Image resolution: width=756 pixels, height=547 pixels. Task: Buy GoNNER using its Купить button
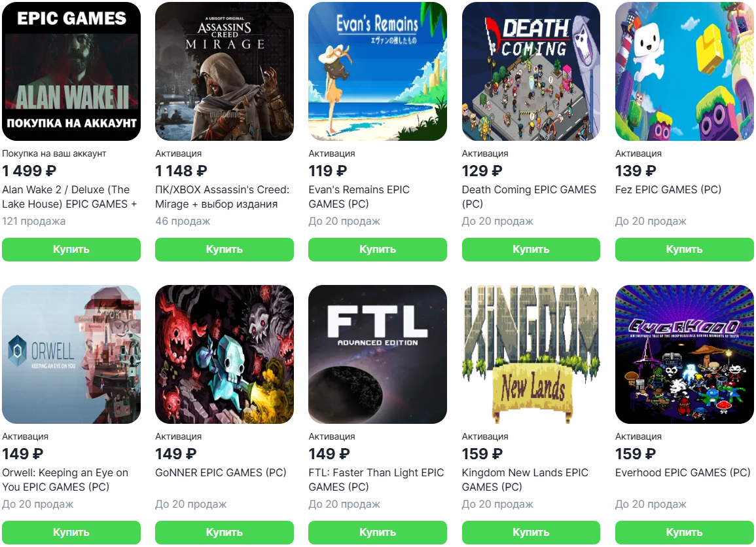pos(225,533)
